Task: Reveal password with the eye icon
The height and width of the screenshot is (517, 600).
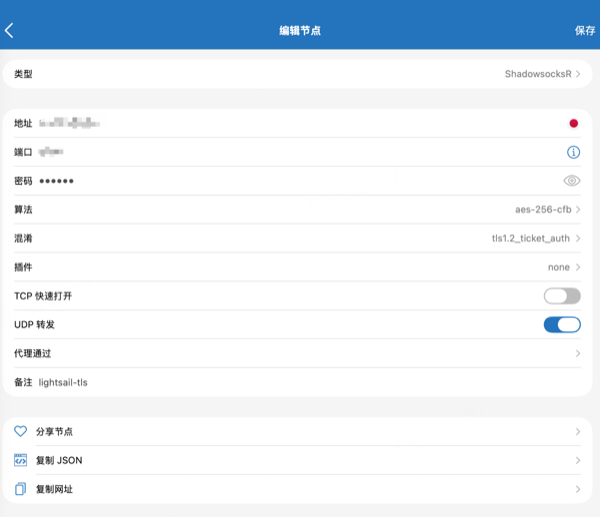Action: coord(572,181)
